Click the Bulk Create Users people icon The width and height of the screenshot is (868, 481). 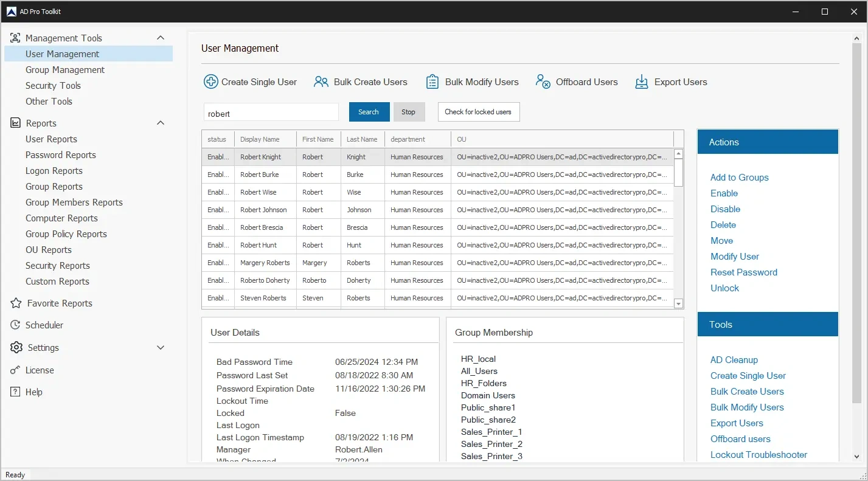321,81
